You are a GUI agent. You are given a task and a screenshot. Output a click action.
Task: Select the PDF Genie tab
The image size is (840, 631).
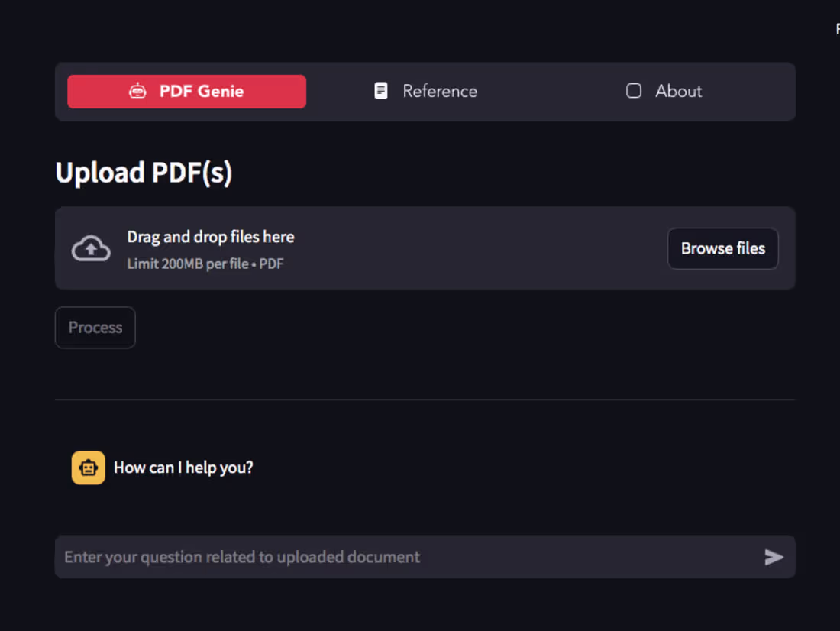pyautogui.click(x=186, y=90)
